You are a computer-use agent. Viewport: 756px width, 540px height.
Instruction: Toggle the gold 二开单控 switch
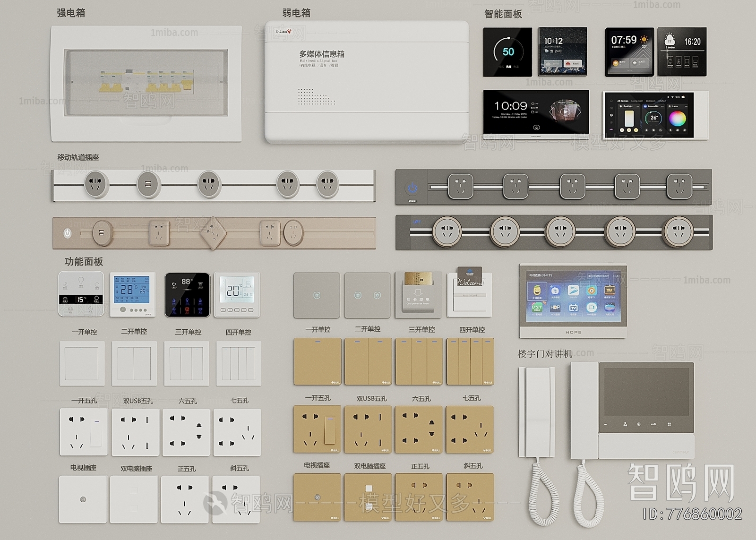pos(368,361)
